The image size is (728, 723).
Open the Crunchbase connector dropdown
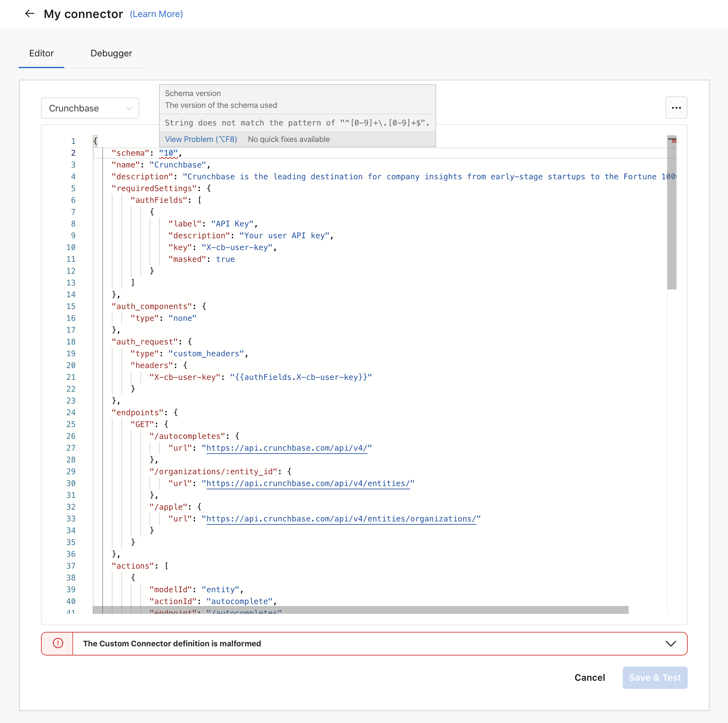click(90, 108)
